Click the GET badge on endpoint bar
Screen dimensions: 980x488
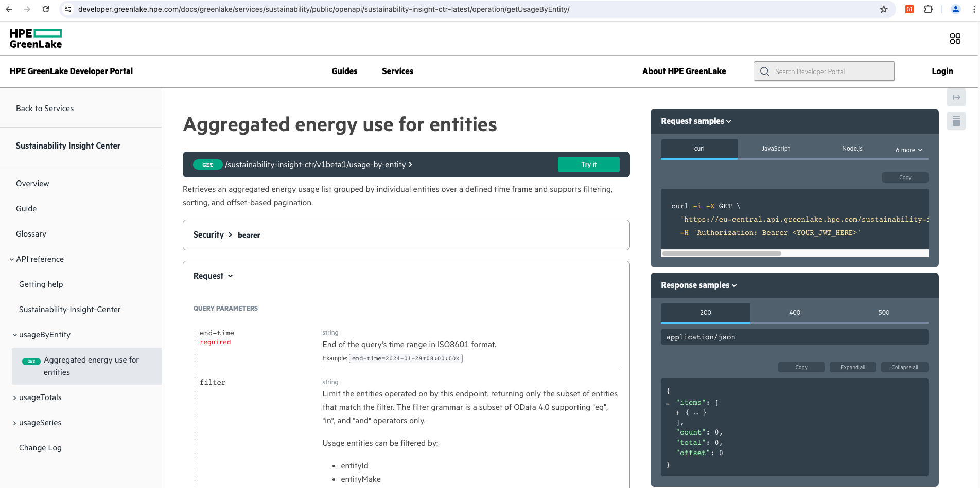tap(208, 165)
